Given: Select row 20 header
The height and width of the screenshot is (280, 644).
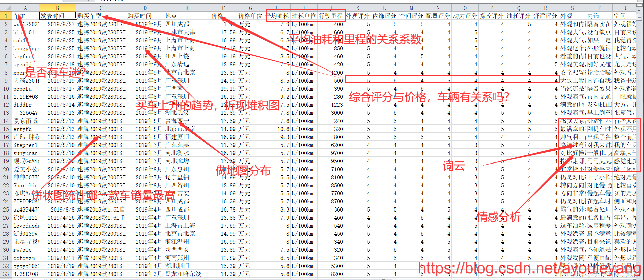Looking at the screenshot, I should coord(6,169).
